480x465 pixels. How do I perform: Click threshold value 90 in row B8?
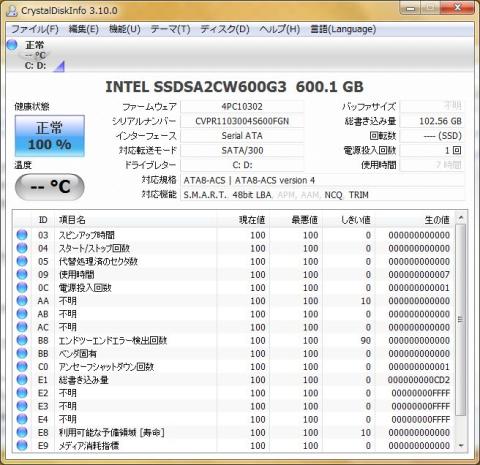(366, 340)
